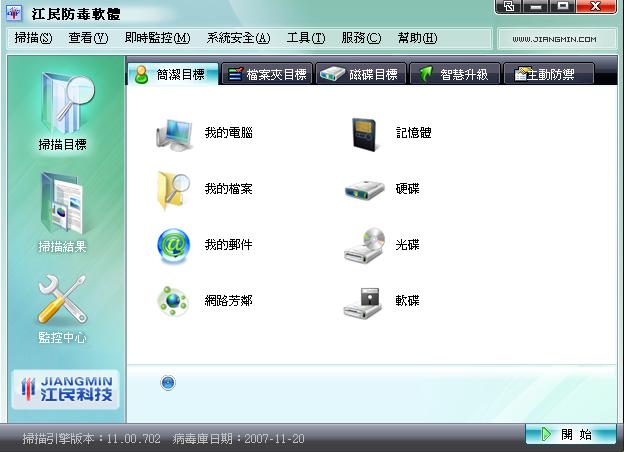Minimize the Jiangmin antivirus window
Image resolution: width=624 pixels, height=452 pixels.
(x=536, y=7)
